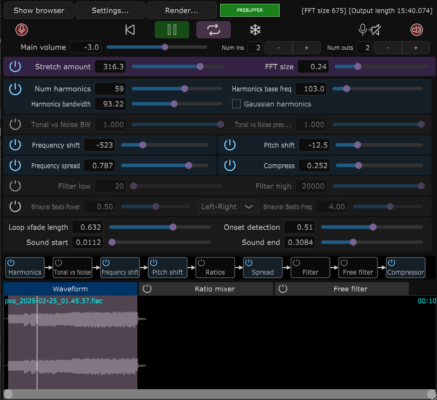Click the 00:10 time readout
Viewport: 437px width, 400px height.
(x=427, y=301)
